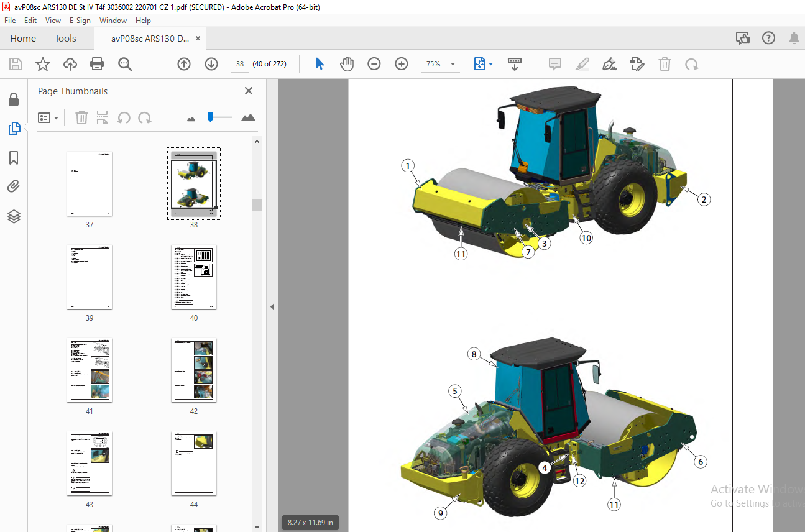Go to the next page with the down arrow

click(x=211, y=64)
